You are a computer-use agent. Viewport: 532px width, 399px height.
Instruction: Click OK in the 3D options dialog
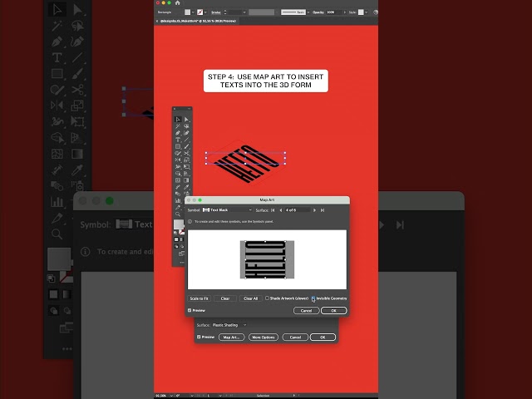click(323, 337)
